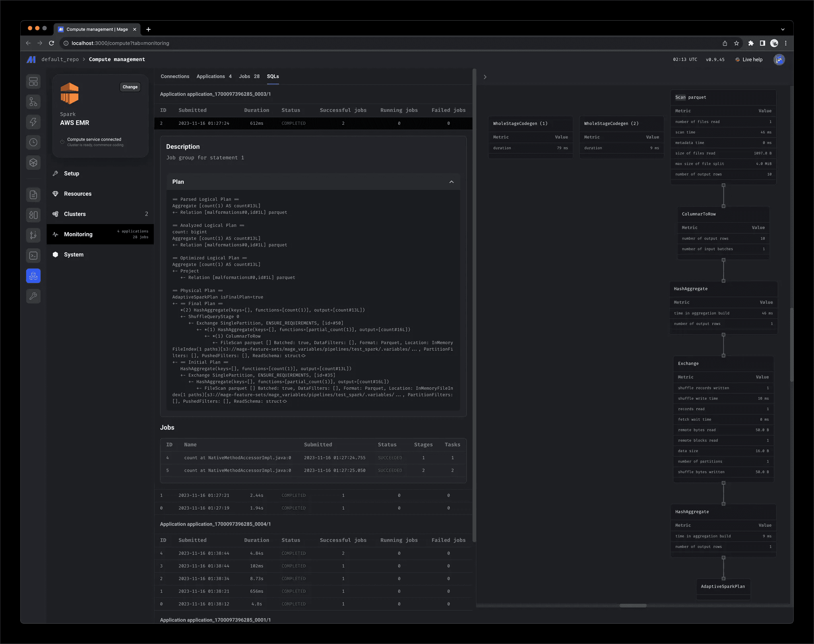Open the terminal icon in sidebar
Viewport: 814px width, 644px height.
[33, 255]
